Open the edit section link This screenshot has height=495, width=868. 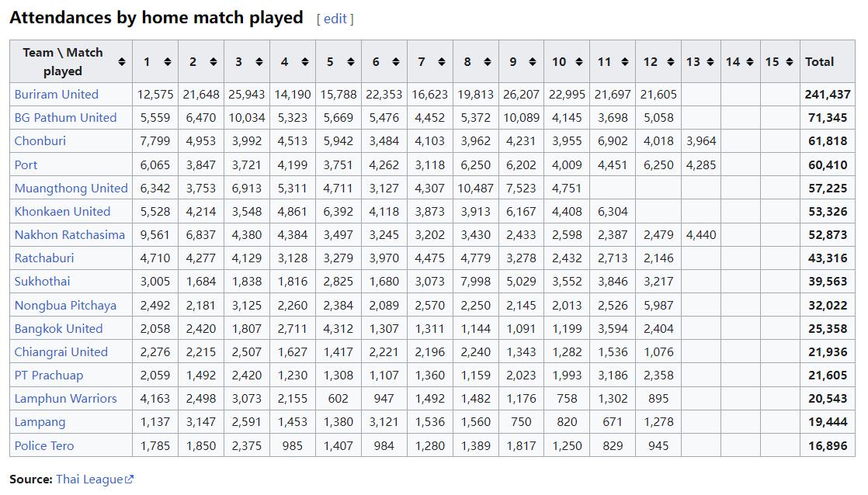335,19
